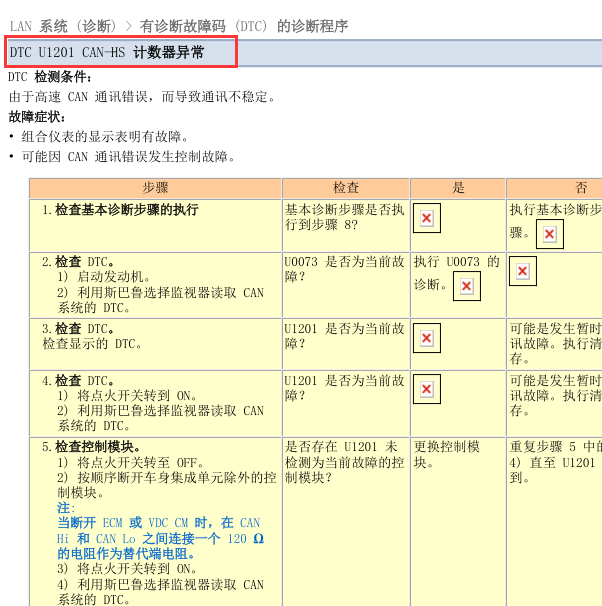
Task: Click broken image icon in step 2 否 cell
Action: [x=523, y=271]
